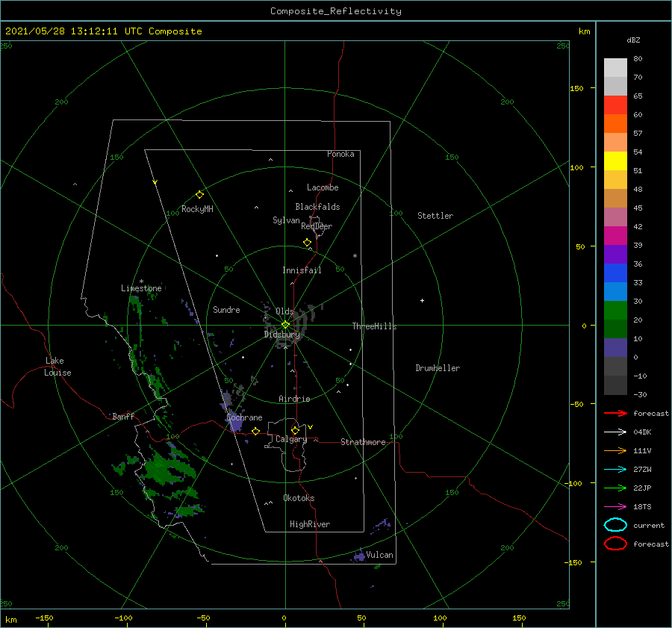Click the red forecast arrow in legend
The image size is (672, 628).
click(615, 413)
